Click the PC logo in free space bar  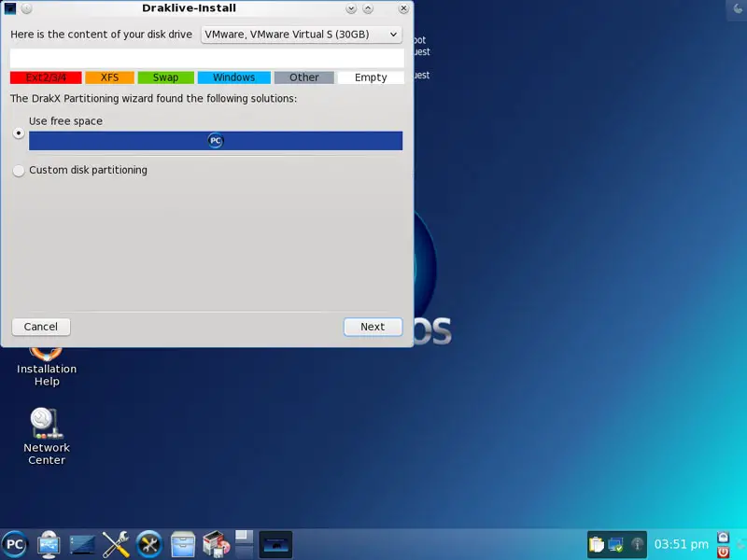coord(216,141)
